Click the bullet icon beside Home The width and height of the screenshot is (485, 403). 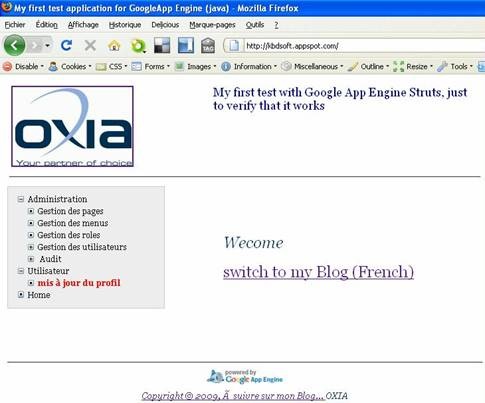click(21, 295)
